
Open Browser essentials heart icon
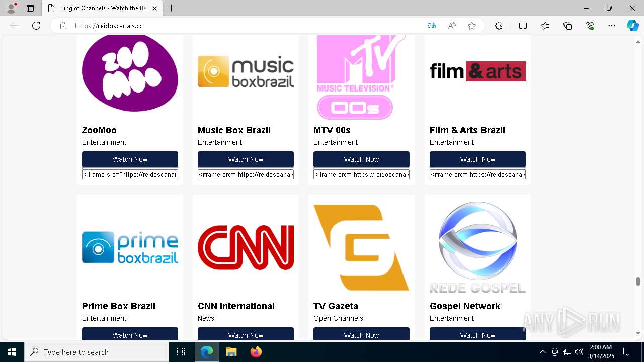[590, 26]
